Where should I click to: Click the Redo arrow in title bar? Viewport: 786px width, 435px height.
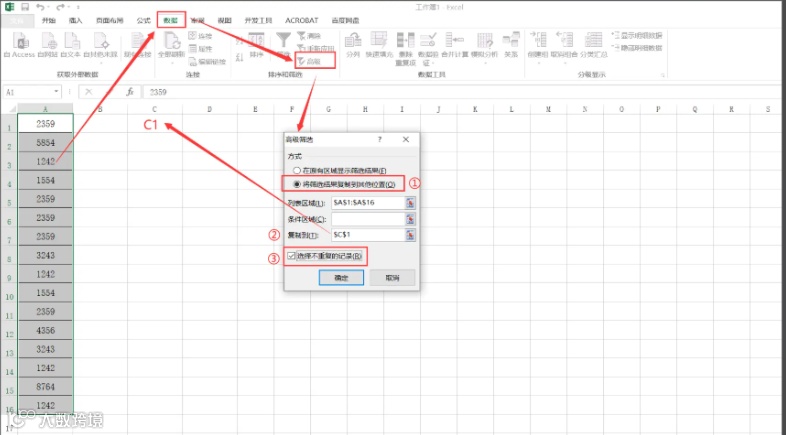pyautogui.click(x=60, y=7)
